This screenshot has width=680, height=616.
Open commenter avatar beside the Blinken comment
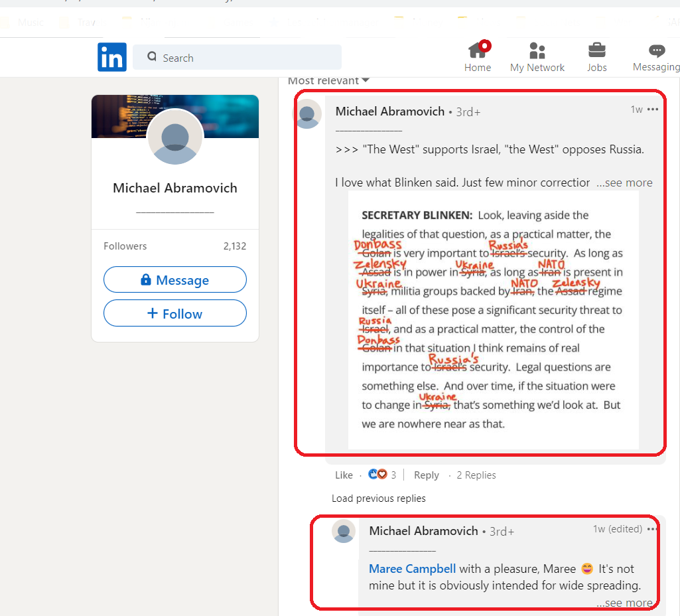307,114
